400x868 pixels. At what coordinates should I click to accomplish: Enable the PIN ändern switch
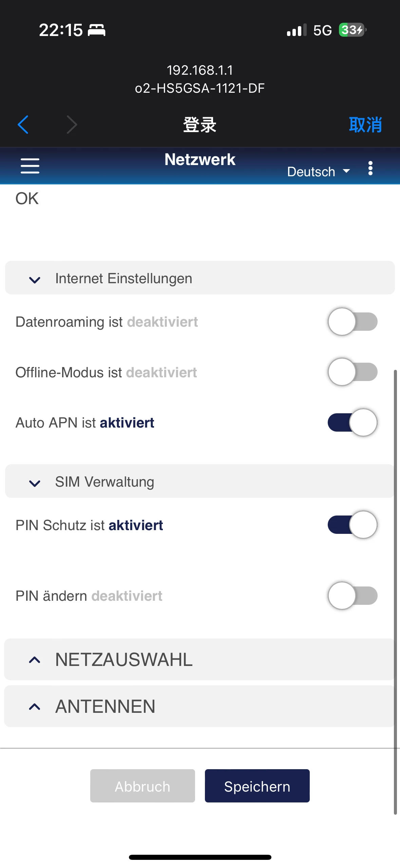353,596
